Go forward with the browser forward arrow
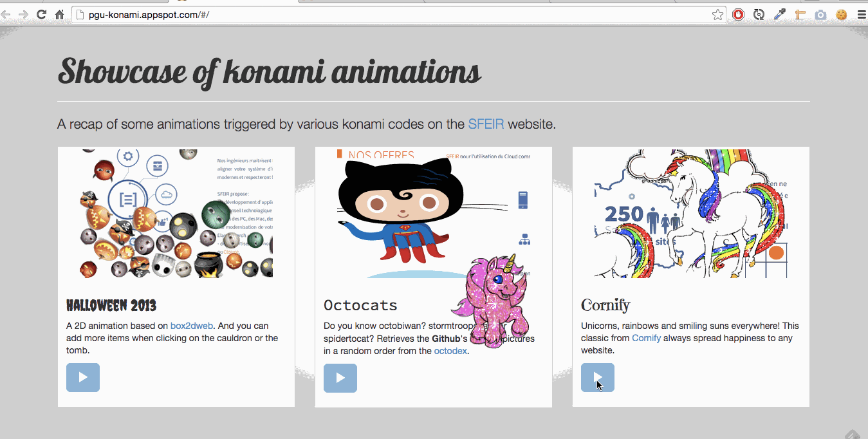The image size is (868, 439). pos(24,14)
